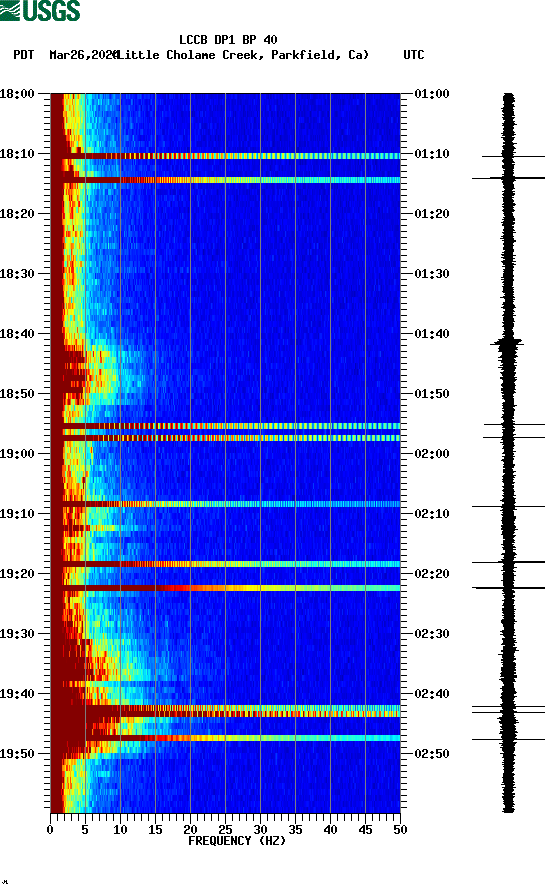Click the 18:40 PDT time label
This screenshot has height=893, width=552.
click(x=17, y=334)
